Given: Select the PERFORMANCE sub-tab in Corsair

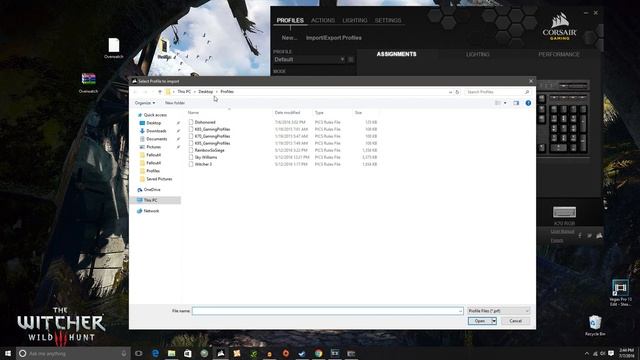Looking at the screenshot, I should pos(559,54).
